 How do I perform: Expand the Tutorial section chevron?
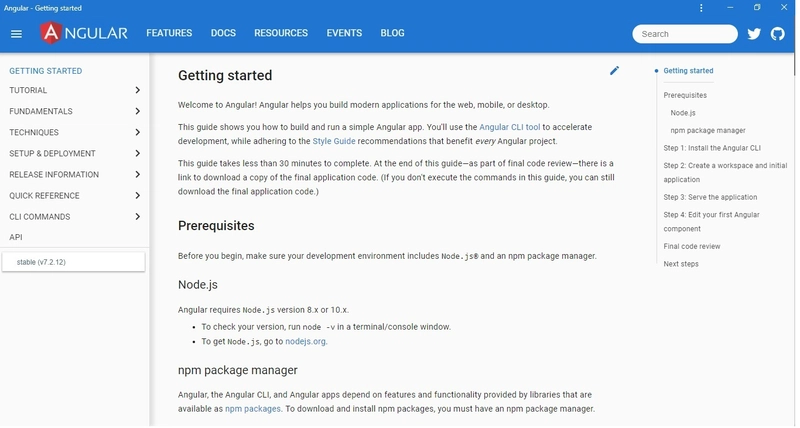click(x=137, y=90)
